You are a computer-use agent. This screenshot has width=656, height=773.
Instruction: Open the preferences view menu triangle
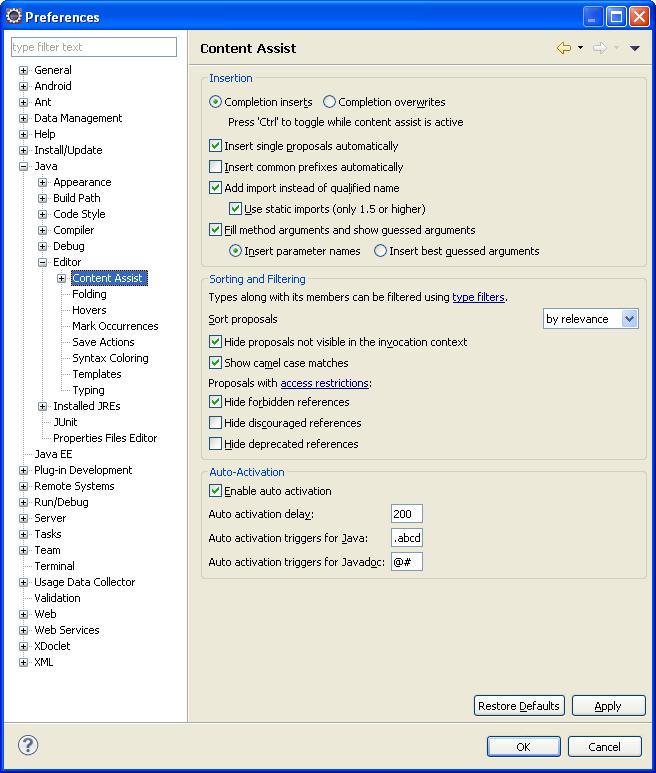pyautogui.click(x=634, y=48)
